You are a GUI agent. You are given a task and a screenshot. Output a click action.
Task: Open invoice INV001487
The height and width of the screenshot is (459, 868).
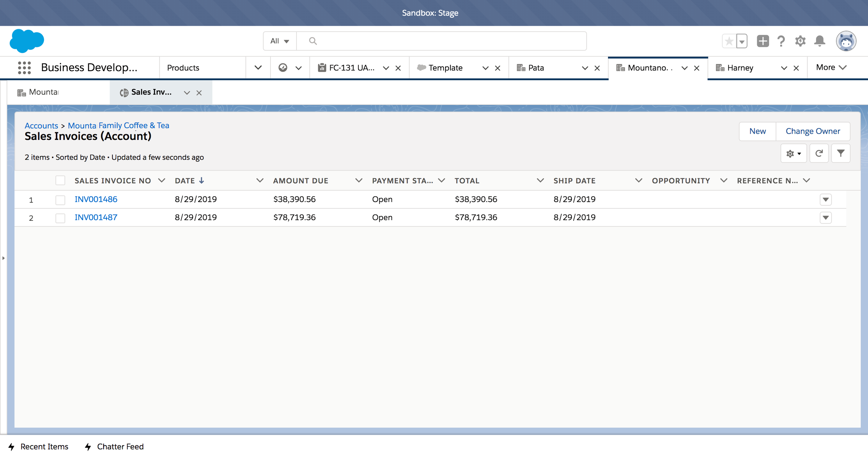96,217
